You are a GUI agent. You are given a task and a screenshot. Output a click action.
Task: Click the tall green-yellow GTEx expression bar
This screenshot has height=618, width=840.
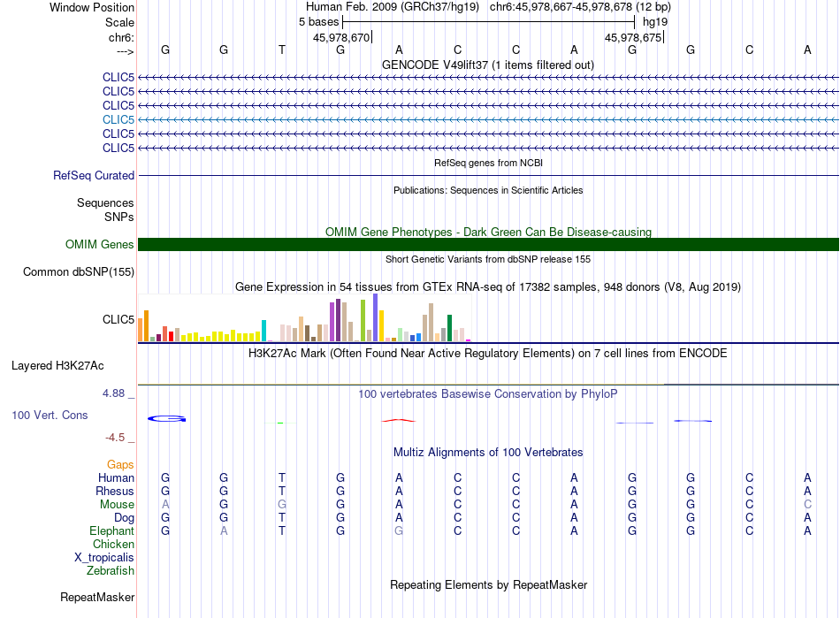[x=363, y=321]
